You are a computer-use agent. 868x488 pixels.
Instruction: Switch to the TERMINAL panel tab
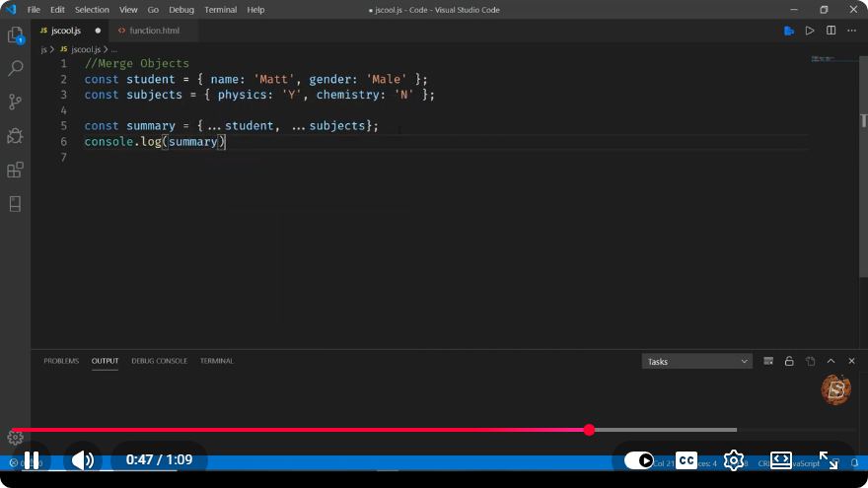pos(216,361)
